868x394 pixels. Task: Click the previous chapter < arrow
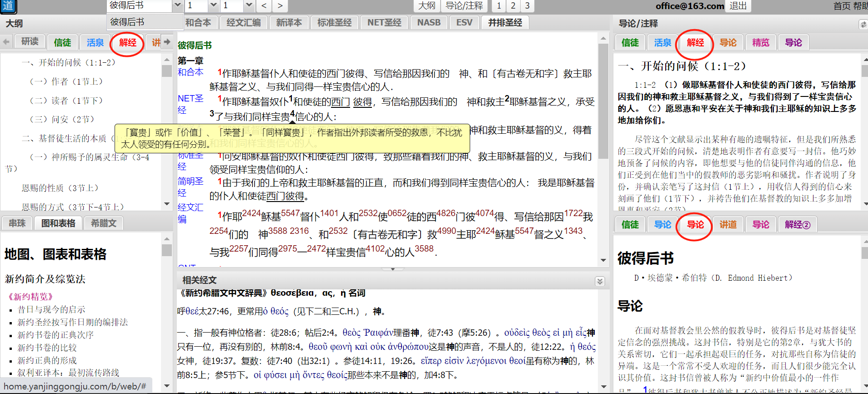click(264, 5)
